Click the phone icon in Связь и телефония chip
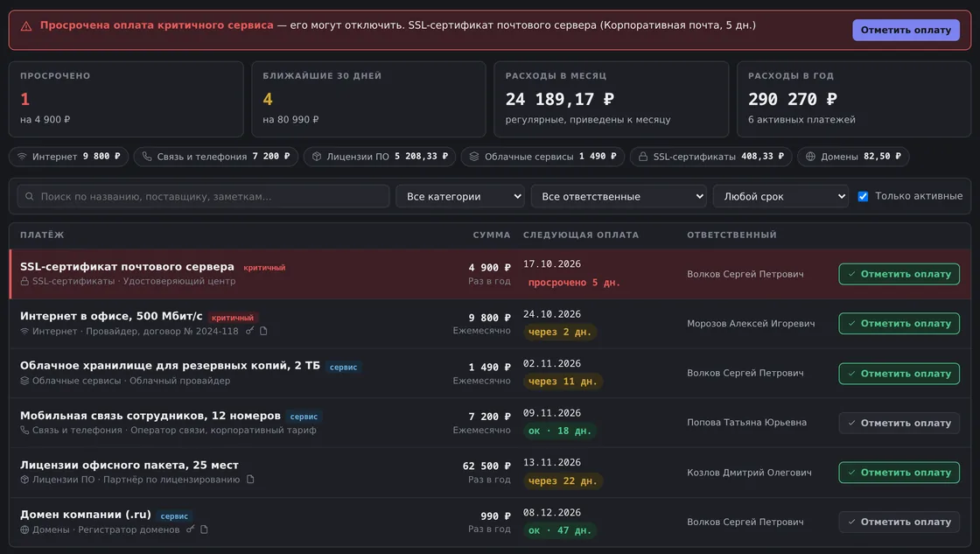 146,157
